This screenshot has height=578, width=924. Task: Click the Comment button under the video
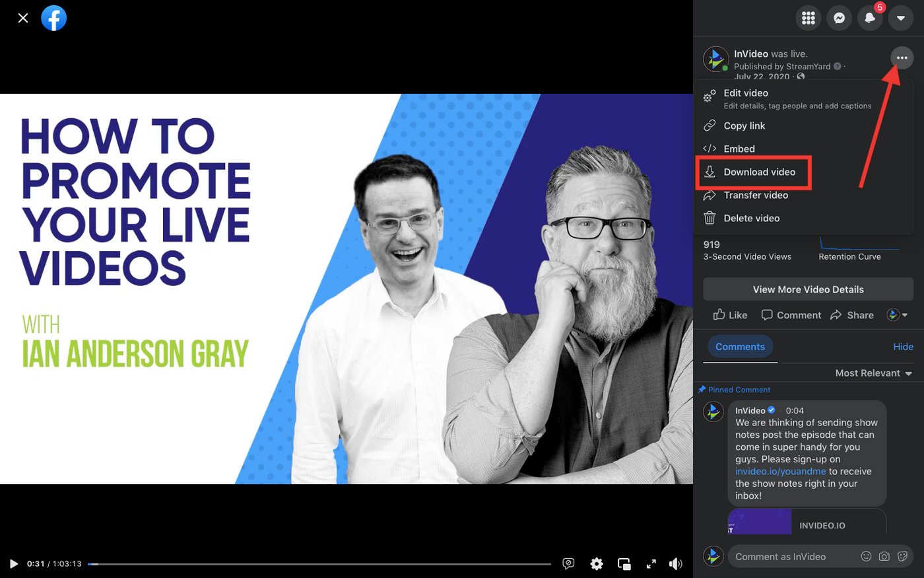(791, 315)
